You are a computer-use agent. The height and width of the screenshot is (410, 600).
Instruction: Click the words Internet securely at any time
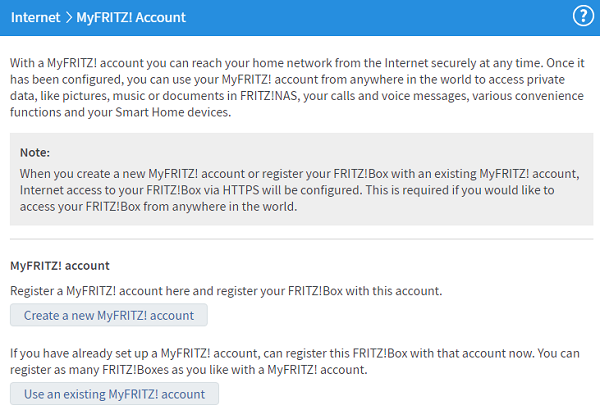pos(463,62)
